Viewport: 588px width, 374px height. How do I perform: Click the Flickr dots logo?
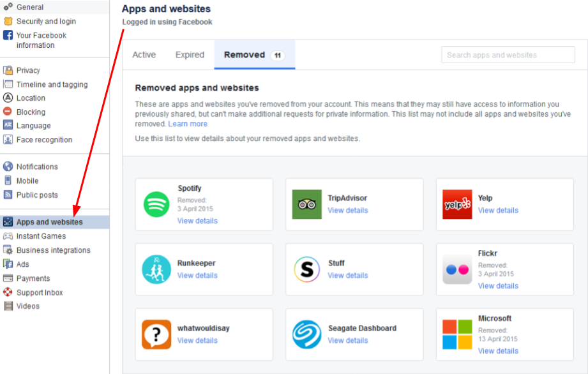(457, 269)
